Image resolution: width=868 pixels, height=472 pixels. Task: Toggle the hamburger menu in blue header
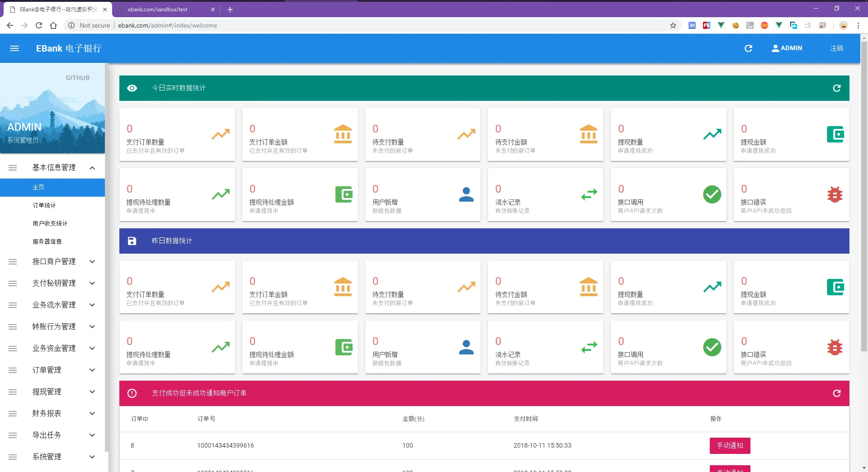(14, 48)
